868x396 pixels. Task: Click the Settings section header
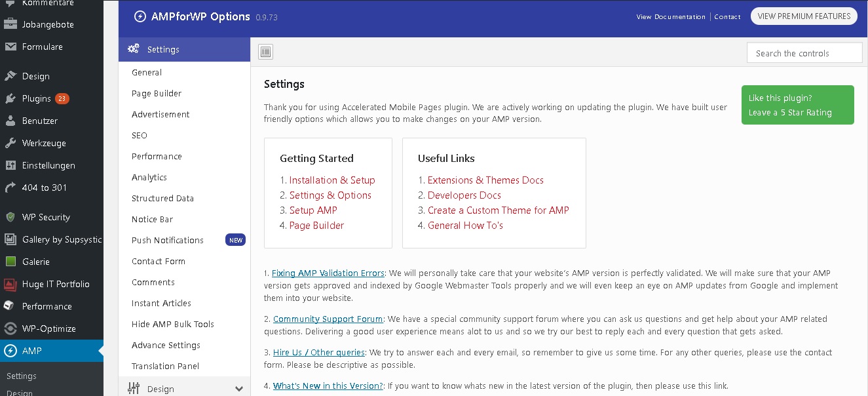(x=184, y=49)
